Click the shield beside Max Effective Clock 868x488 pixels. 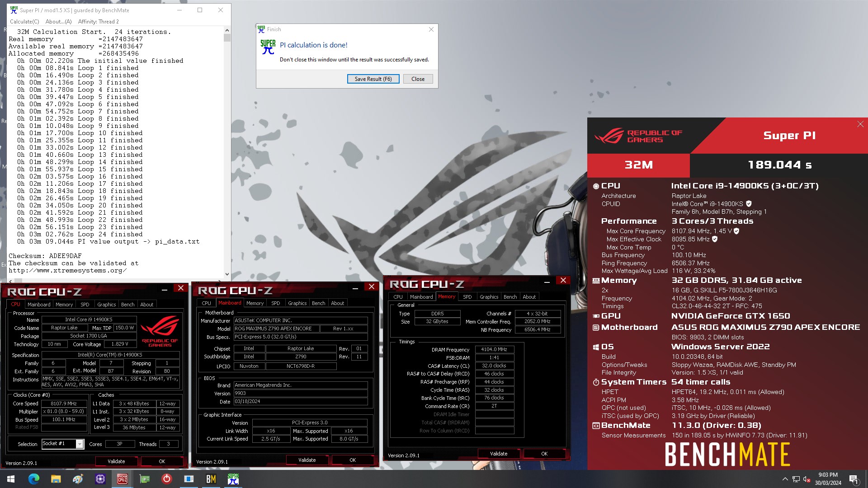[715, 239]
